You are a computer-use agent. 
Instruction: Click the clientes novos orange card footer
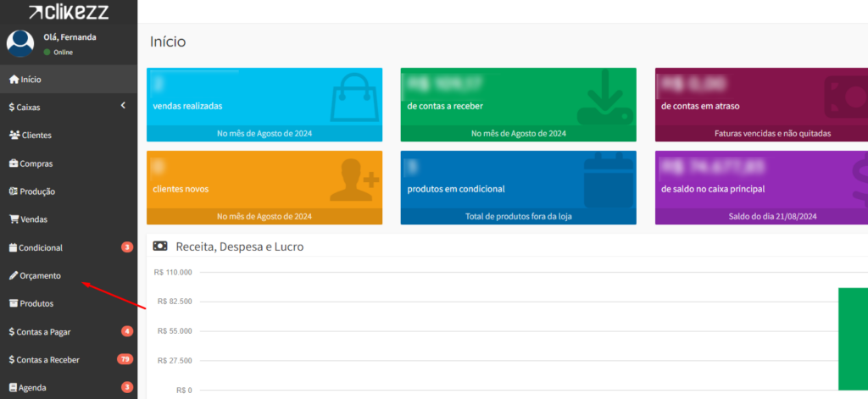tap(264, 216)
